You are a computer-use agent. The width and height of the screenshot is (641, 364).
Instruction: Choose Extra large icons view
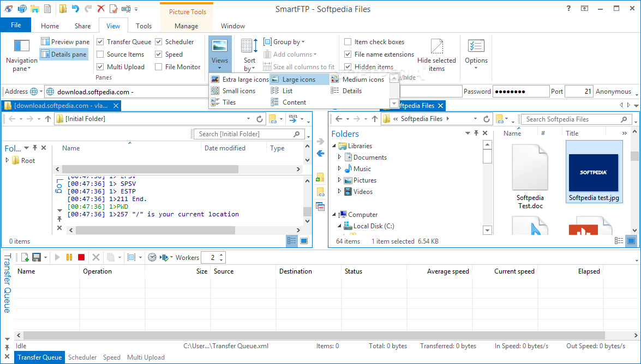pyautogui.click(x=239, y=79)
